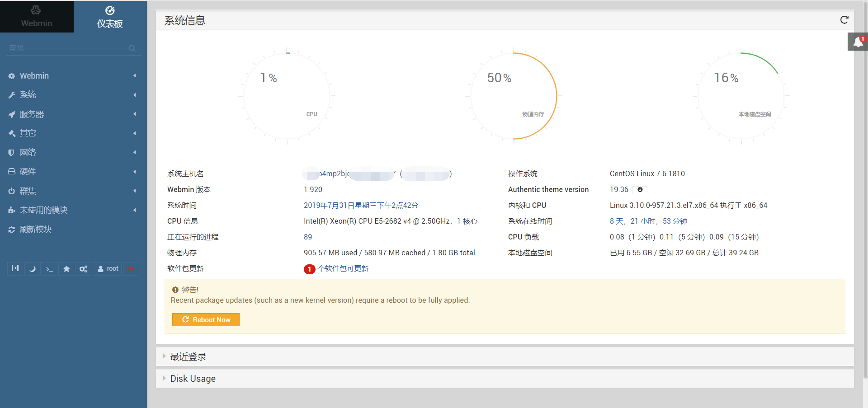This screenshot has height=408, width=868.
Task: Open the 网络 sidebar menu
Action: tap(28, 153)
